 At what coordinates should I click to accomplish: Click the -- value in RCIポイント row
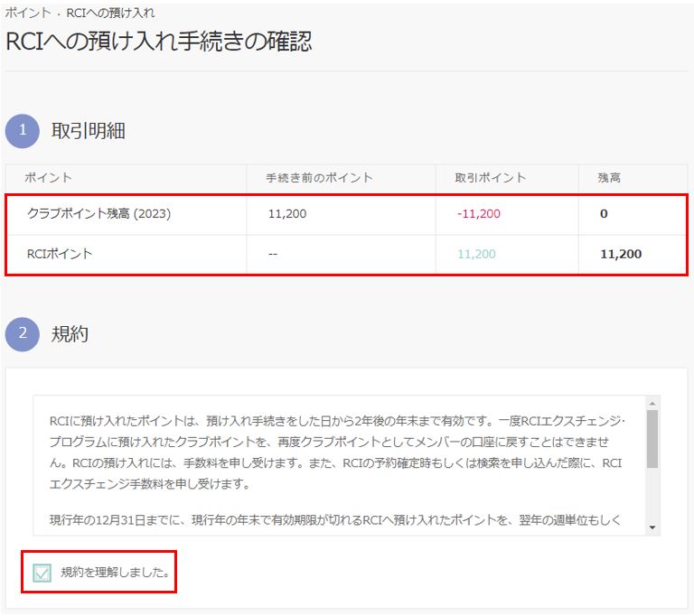pos(273,255)
